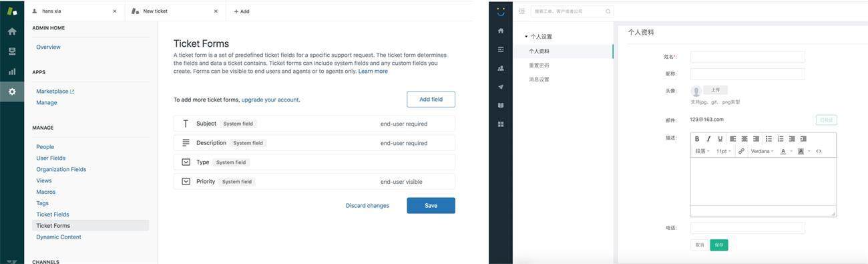The width and height of the screenshot is (868, 264).
Task: Open text color dropdown arrow
Action: pyautogui.click(x=791, y=151)
